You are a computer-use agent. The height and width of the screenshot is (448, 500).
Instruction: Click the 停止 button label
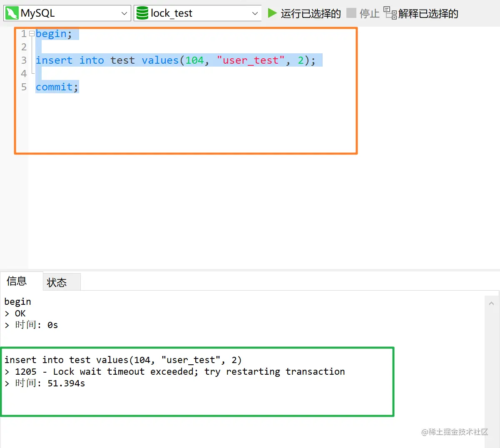point(370,14)
